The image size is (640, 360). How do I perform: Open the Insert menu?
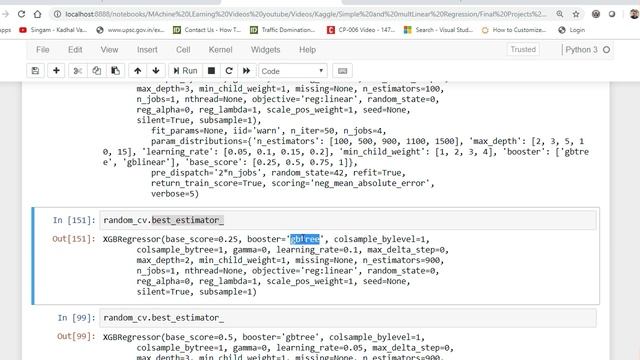coord(147,50)
